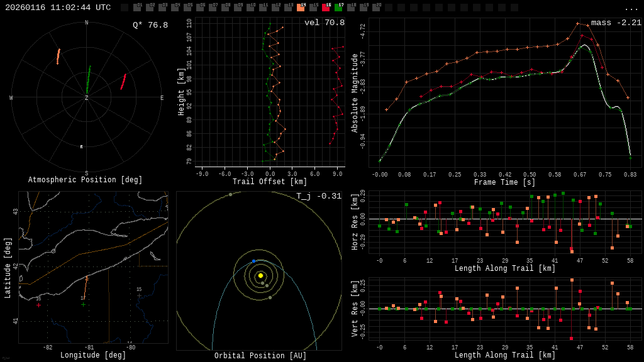Toggle station 02 box in top bar
Screen dimensions: 644x362
click(x=150, y=8)
